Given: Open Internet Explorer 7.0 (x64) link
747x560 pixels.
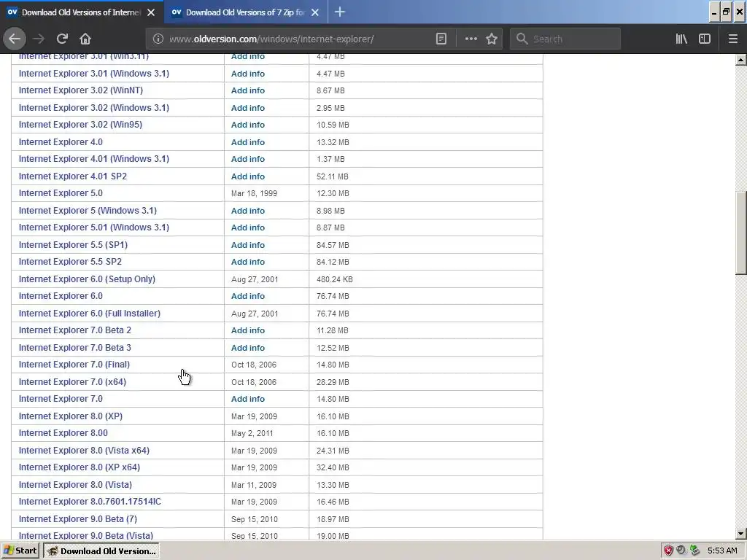Looking at the screenshot, I should [72, 381].
